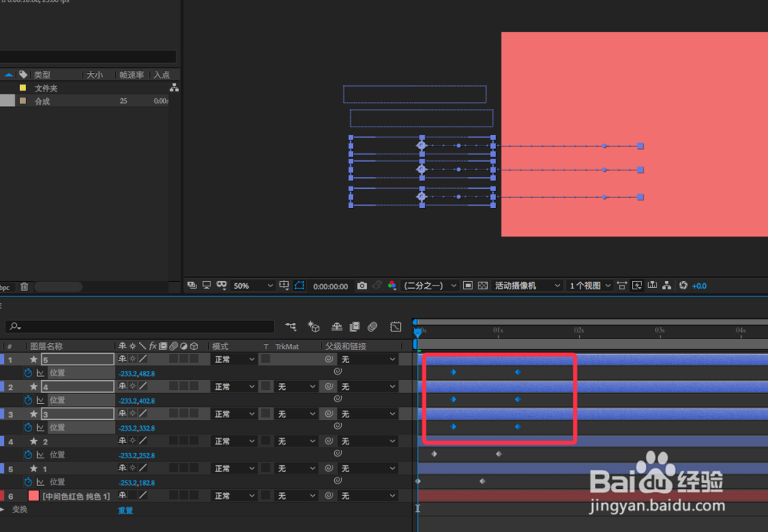Viewport: 768px width, 532px height.
Task: Click the 帧速率 column header
Action: tap(132, 75)
